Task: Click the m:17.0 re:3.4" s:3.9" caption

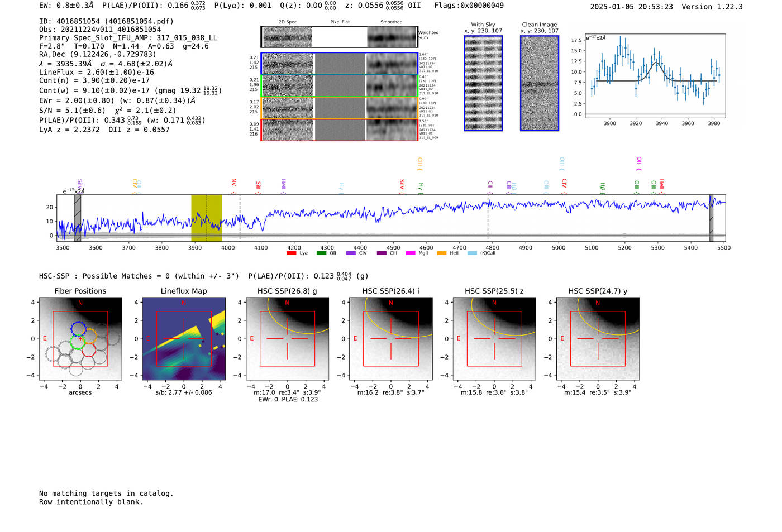Action: [x=287, y=392]
